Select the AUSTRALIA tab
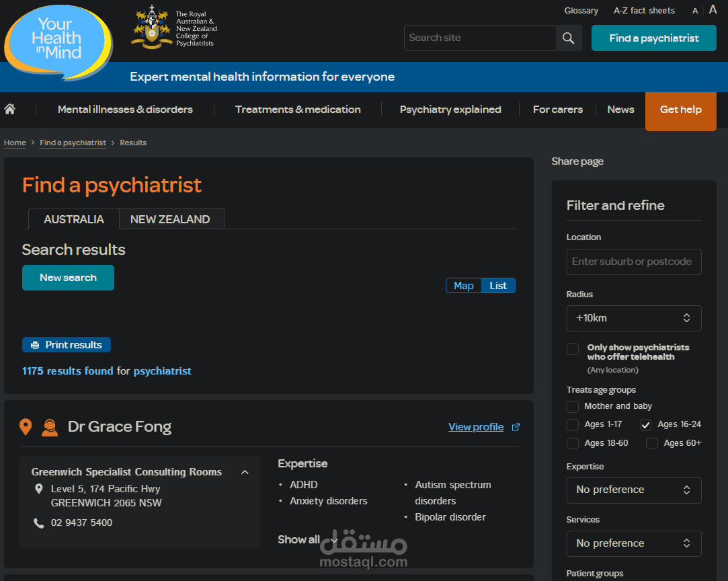 click(x=74, y=219)
